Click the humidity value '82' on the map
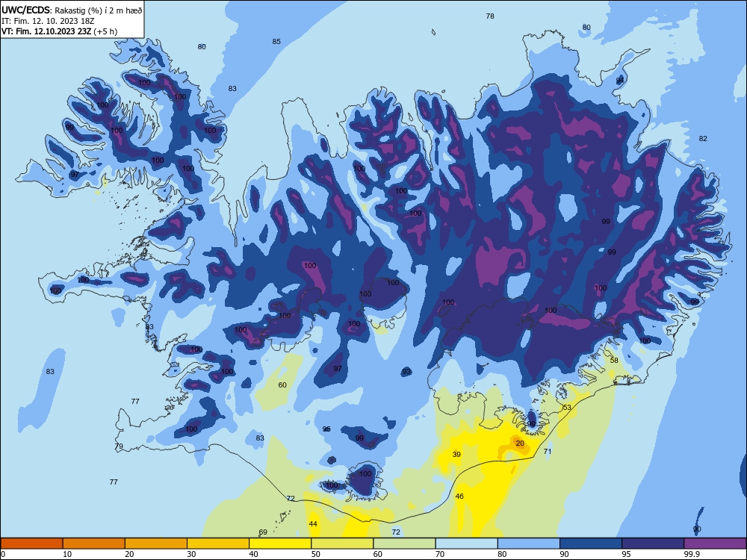747x560 pixels. coord(703,139)
